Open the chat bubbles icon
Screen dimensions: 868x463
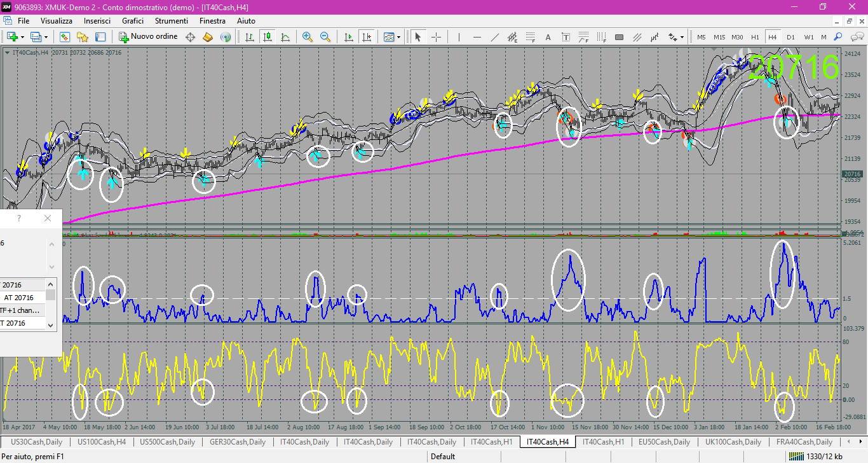(x=856, y=37)
